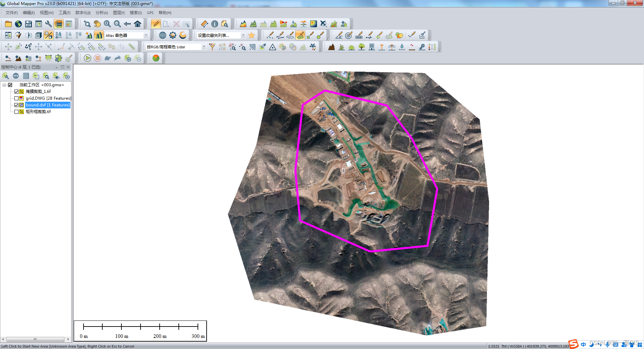Click the TM (WGS84) projection status text
The height and width of the screenshot is (349, 644).
(x=512, y=346)
